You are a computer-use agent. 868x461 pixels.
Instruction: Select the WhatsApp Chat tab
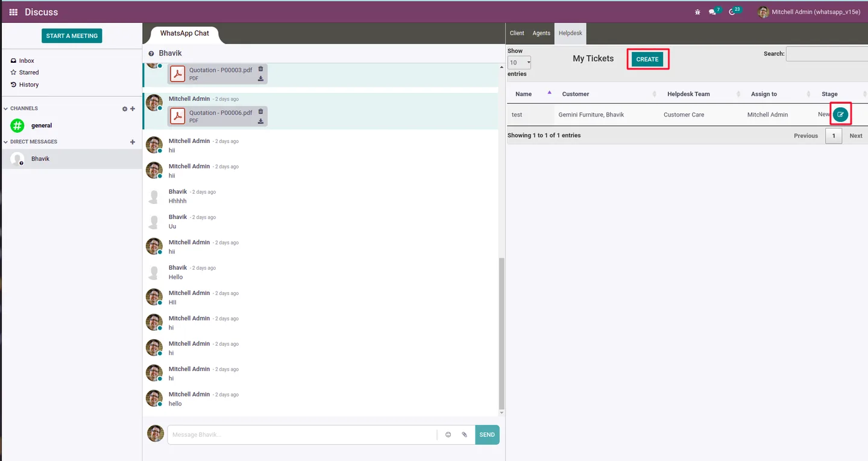click(x=184, y=33)
